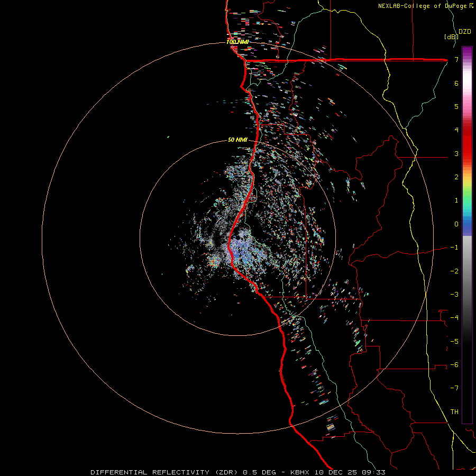Pick the "-5" tick label on the scale
This screenshot has width=476, height=476.
454,341
